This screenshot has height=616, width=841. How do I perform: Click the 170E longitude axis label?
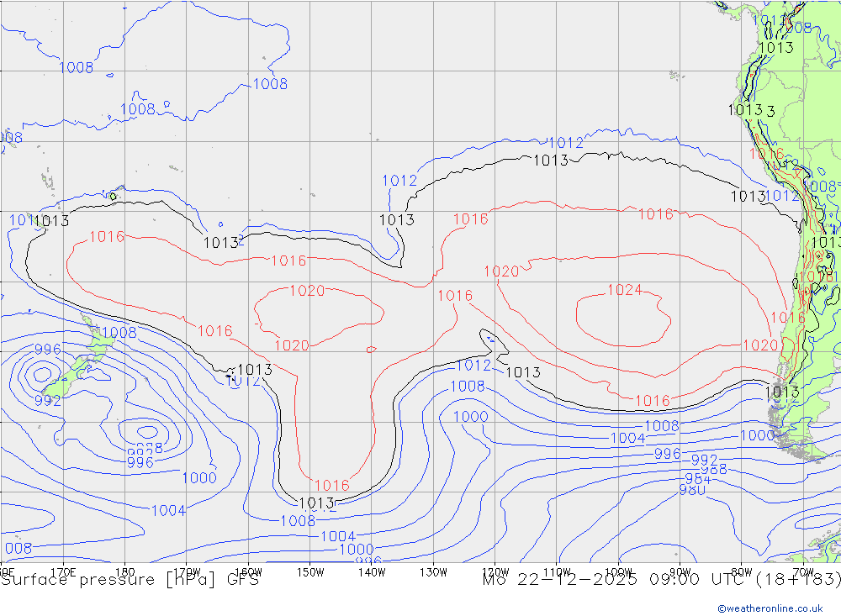pos(63,572)
